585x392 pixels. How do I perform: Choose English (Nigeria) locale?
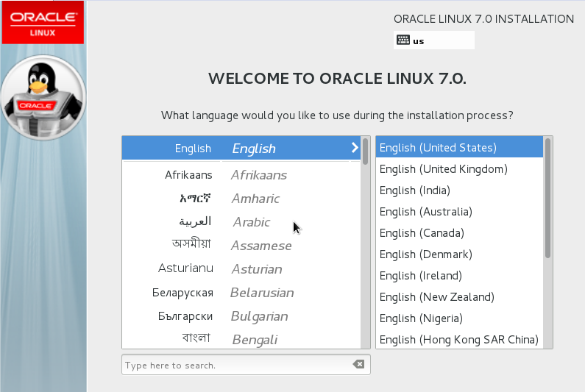tap(459, 318)
